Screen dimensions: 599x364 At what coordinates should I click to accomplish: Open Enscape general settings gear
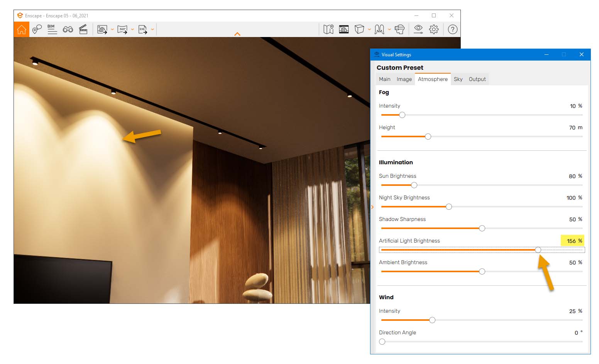coord(433,29)
